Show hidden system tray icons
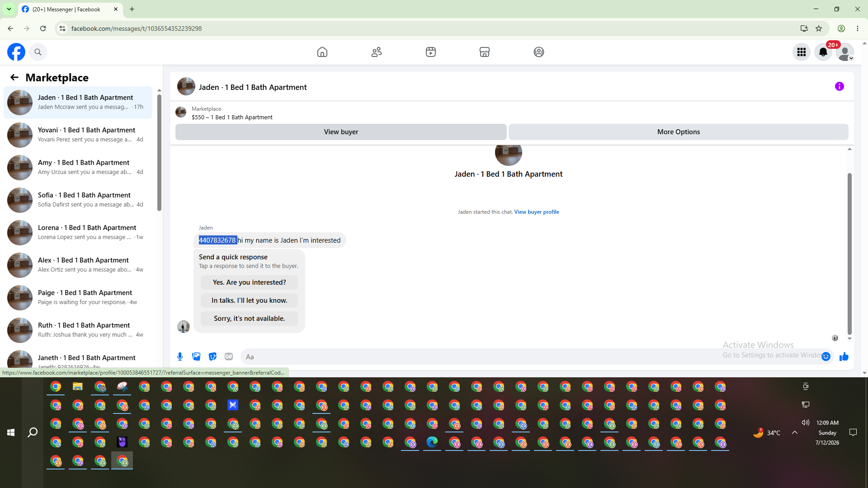Image resolution: width=868 pixels, height=488 pixels. pyautogui.click(x=795, y=432)
